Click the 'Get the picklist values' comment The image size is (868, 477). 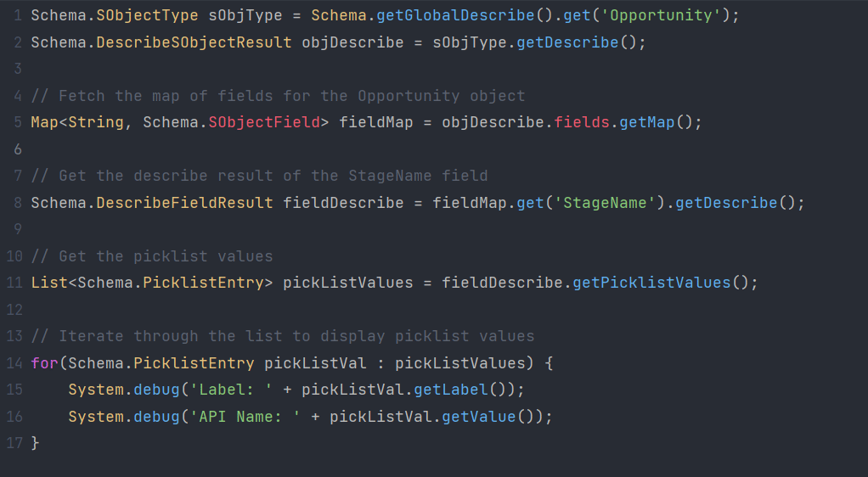pos(151,256)
